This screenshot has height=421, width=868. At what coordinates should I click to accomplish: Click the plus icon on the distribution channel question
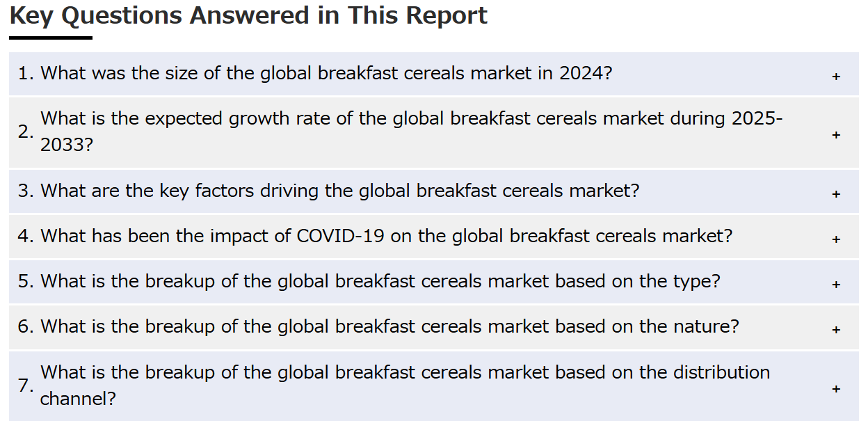click(x=836, y=388)
